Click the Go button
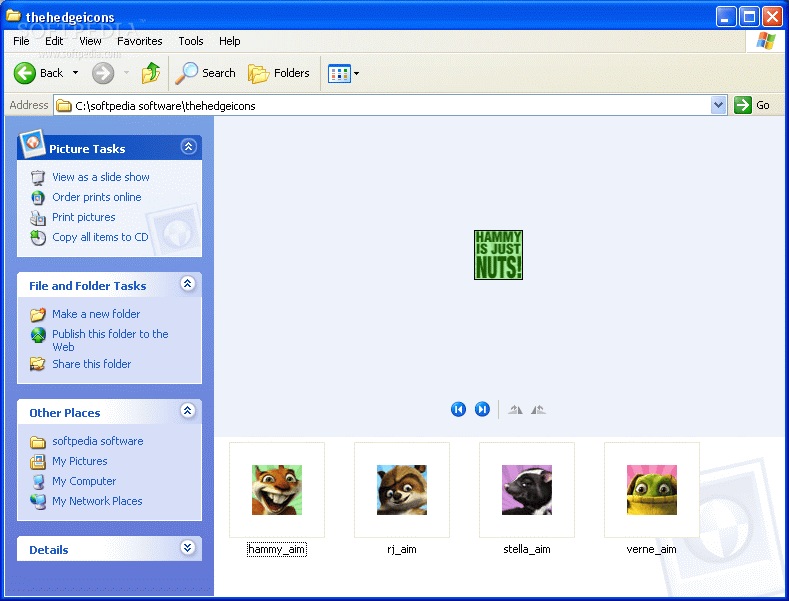This screenshot has width=789, height=601. pos(752,105)
